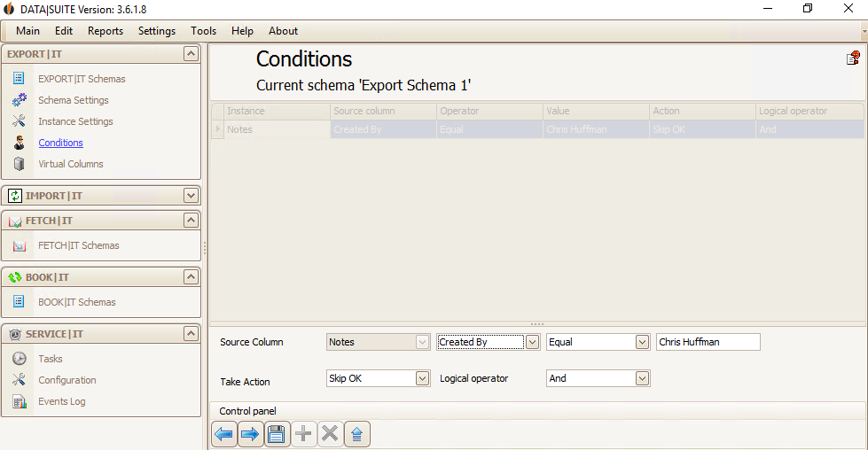The width and height of the screenshot is (868, 450).
Task: Open the Reports menu
Action: (106, 31)
